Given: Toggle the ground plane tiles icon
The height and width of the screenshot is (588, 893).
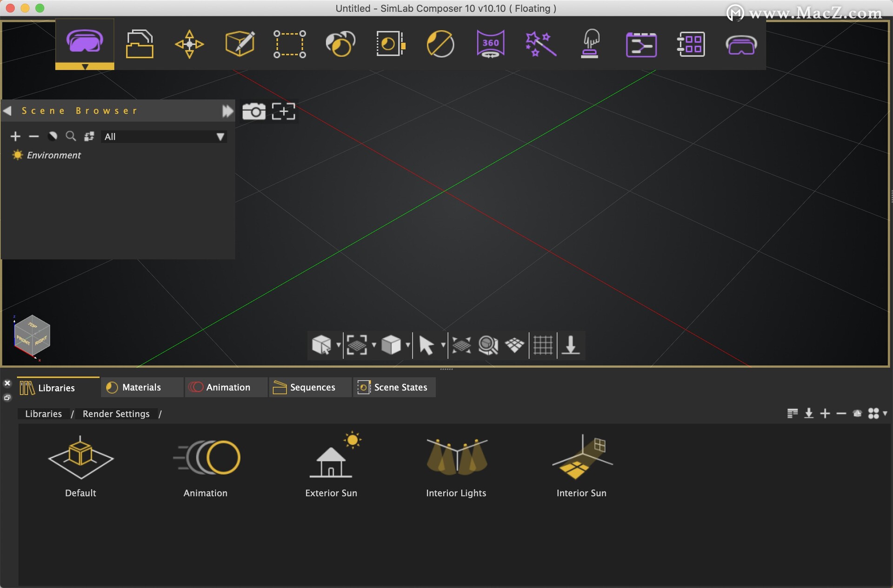Looking at the screenshot, I should coord(515,345).
